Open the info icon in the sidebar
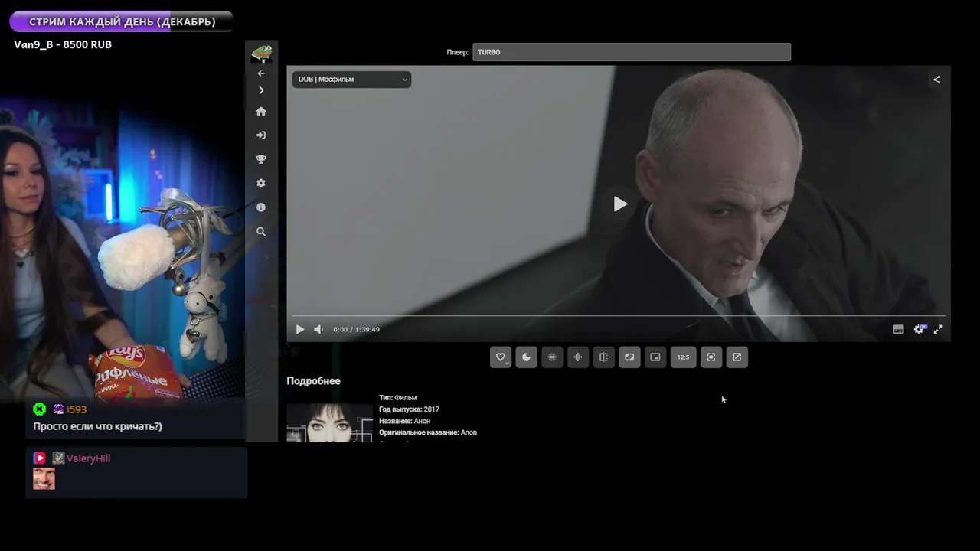Screen dimensions: 980x551 261,207
